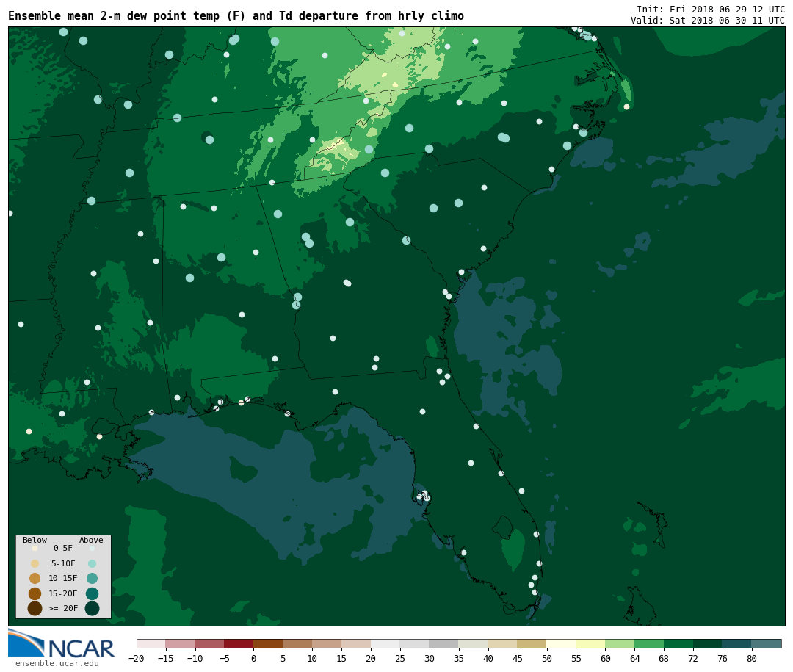Screen dimensions: 793x672
Task: Click the 35 to 40 colorbar swatch
Action: [474, 643]
